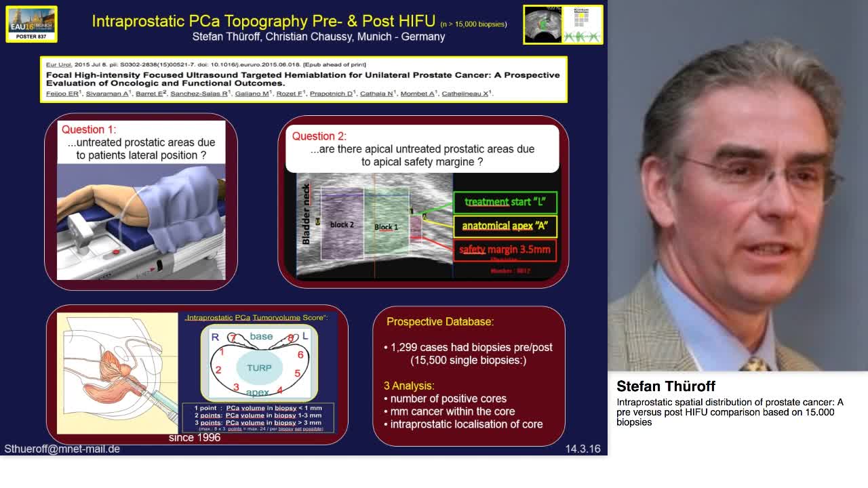Click the EAU16 Munich poster logo
Screen dimensions: 868x488
pos(31,23)
